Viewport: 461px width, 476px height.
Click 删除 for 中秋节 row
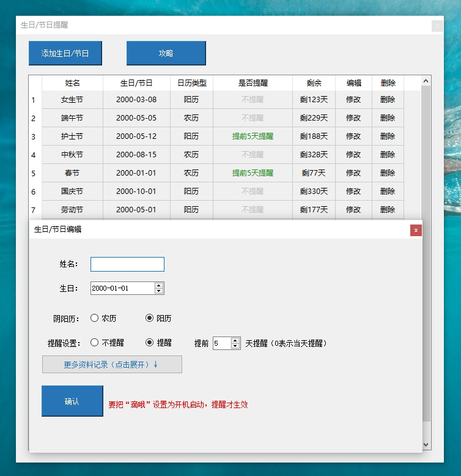click(388, 155)
